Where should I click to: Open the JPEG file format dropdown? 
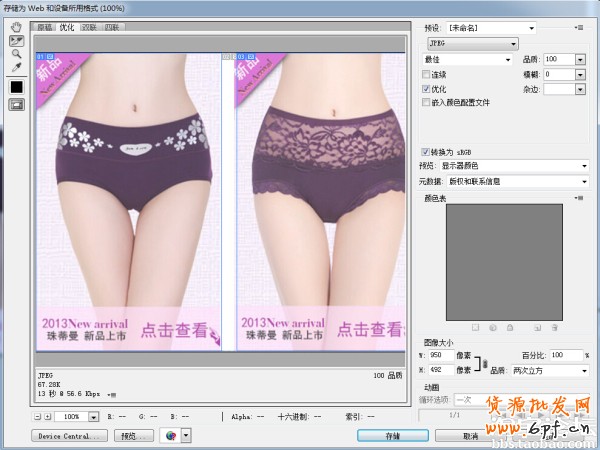click(470, 44)
